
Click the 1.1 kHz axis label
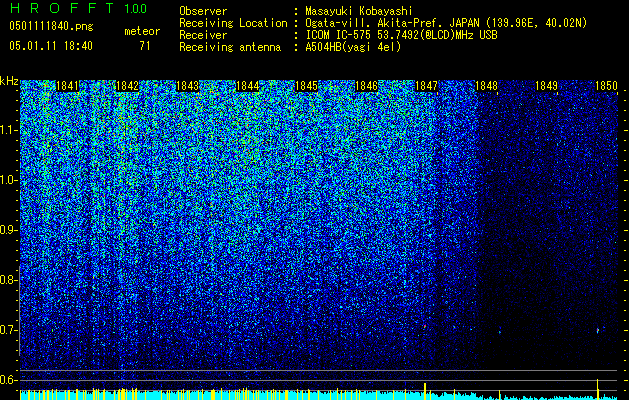tap(8, 130)
